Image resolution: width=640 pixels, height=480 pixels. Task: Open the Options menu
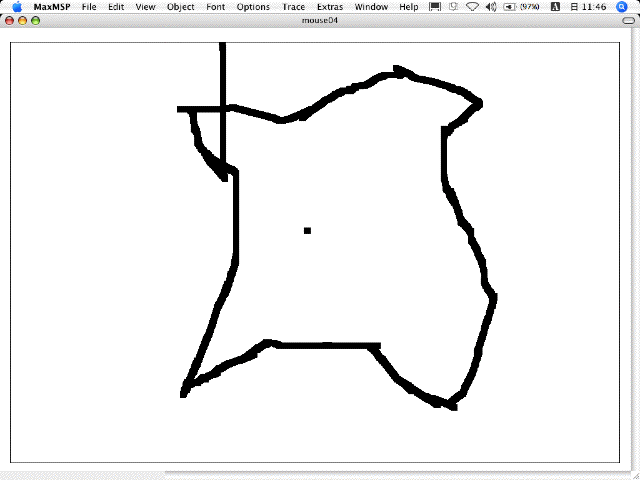click(x=253, y=7)
